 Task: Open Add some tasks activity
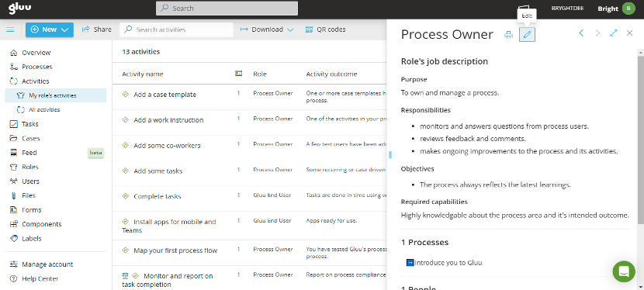(x=158, y=171)
